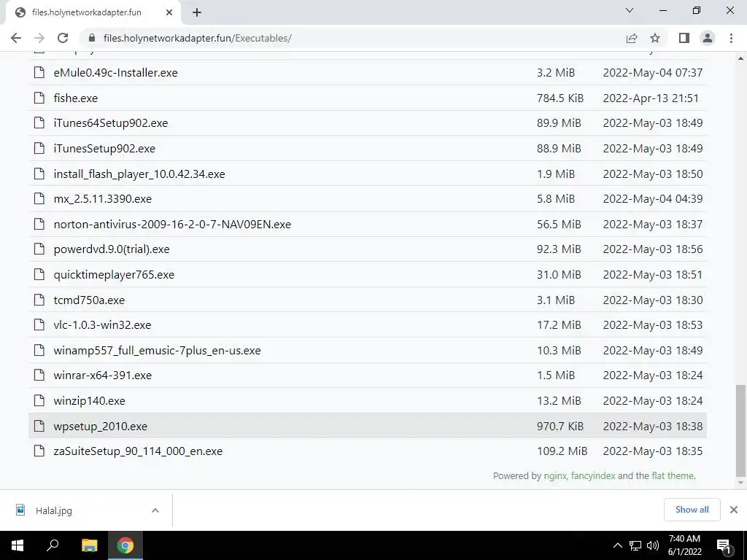Viewport: 747px width, 560px height.
Task: Open Chrome side panel
Action: point(684,38)
